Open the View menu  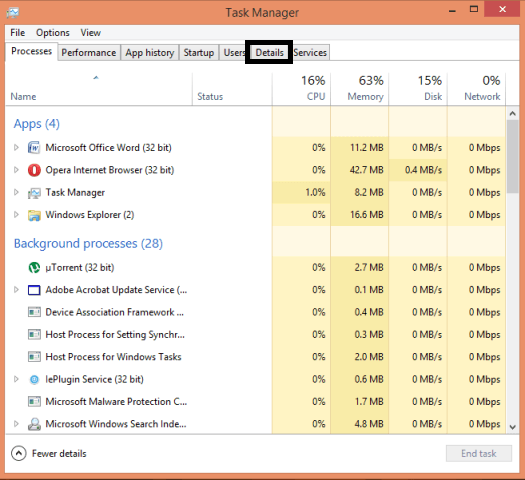[x=90, y=33]
